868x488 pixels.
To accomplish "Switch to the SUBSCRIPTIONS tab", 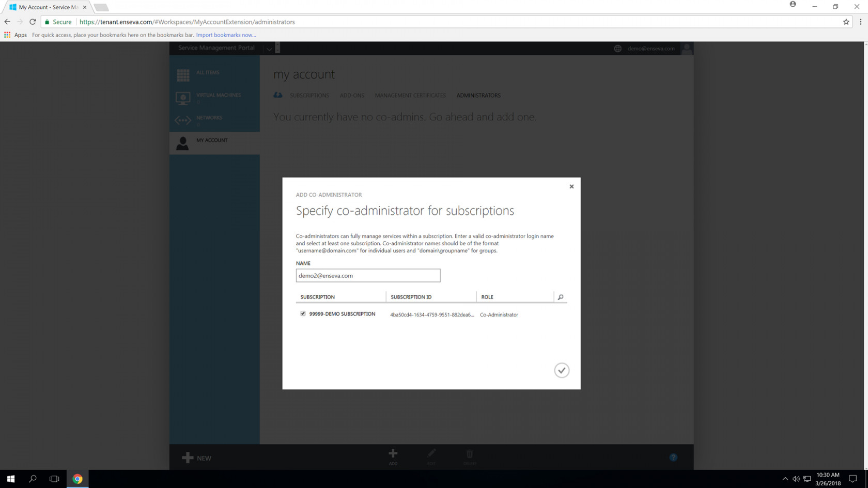I will tap(309, 96).
